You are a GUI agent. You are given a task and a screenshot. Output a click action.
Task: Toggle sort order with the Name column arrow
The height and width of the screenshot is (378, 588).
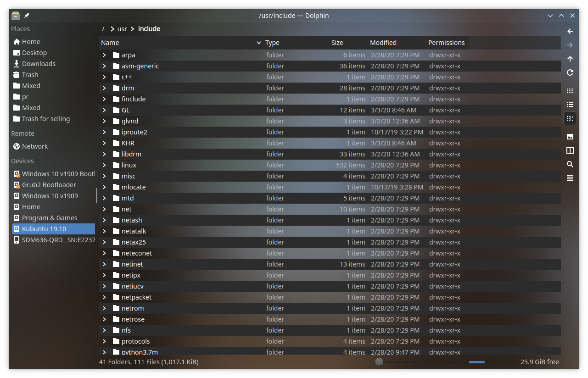coord(259,43)
